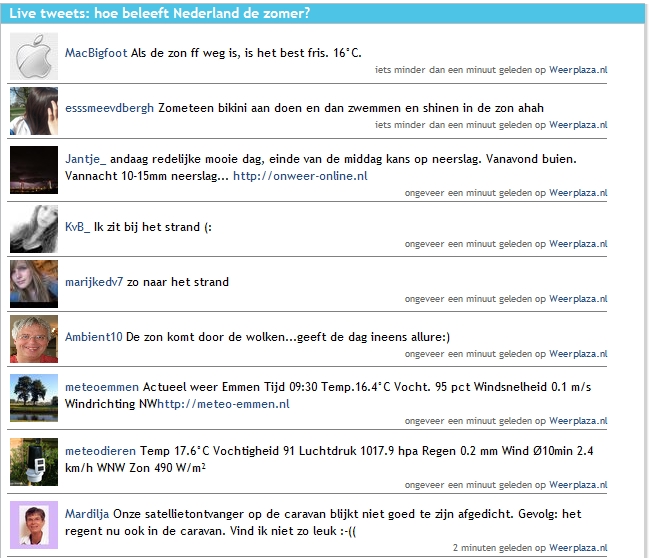Open marijkedv7's profile photo

pos(34,284)
